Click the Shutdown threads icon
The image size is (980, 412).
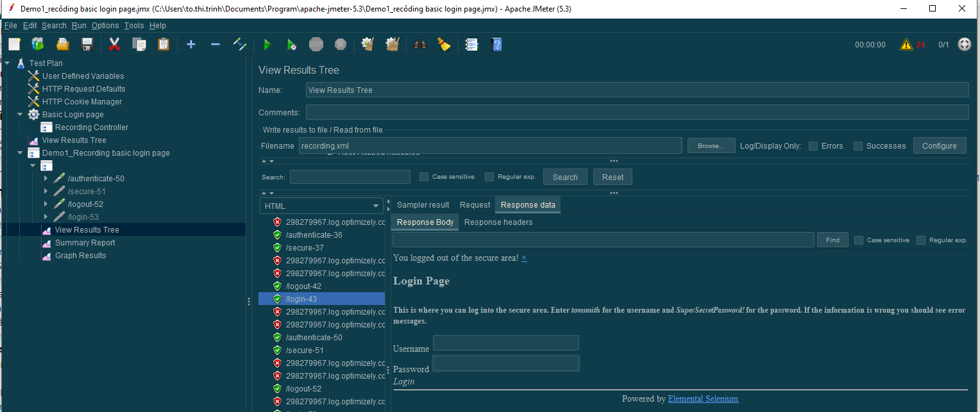[341, 44]
